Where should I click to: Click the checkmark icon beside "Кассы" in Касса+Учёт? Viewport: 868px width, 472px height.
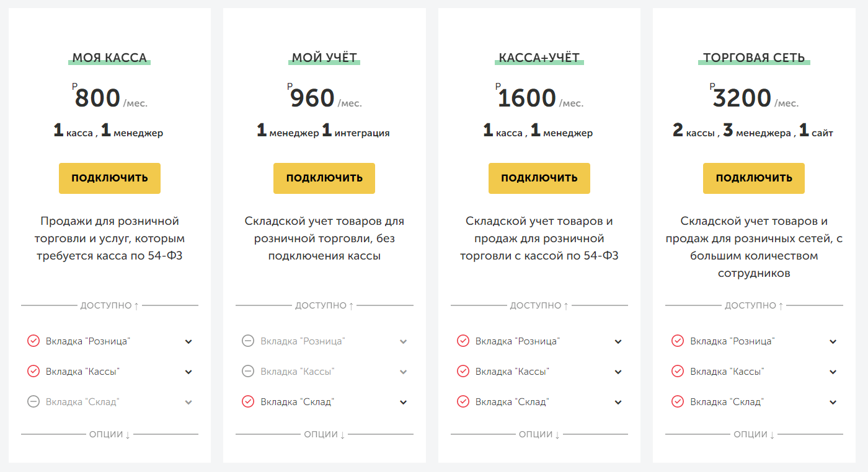tap(463, 371)
